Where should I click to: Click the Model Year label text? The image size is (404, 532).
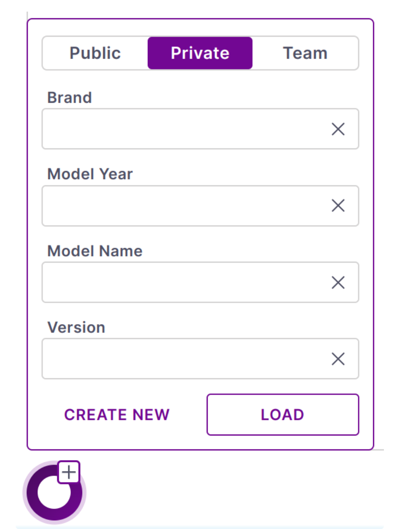pos(90,174)
